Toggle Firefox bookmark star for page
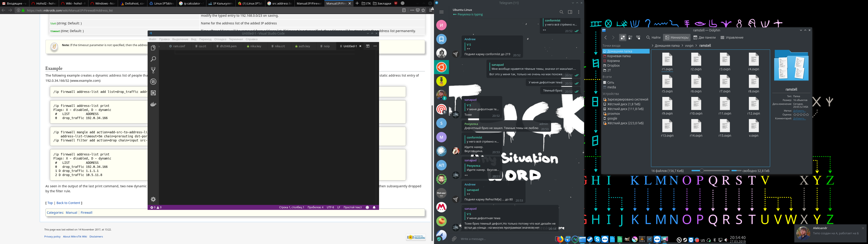 [423, 10]
